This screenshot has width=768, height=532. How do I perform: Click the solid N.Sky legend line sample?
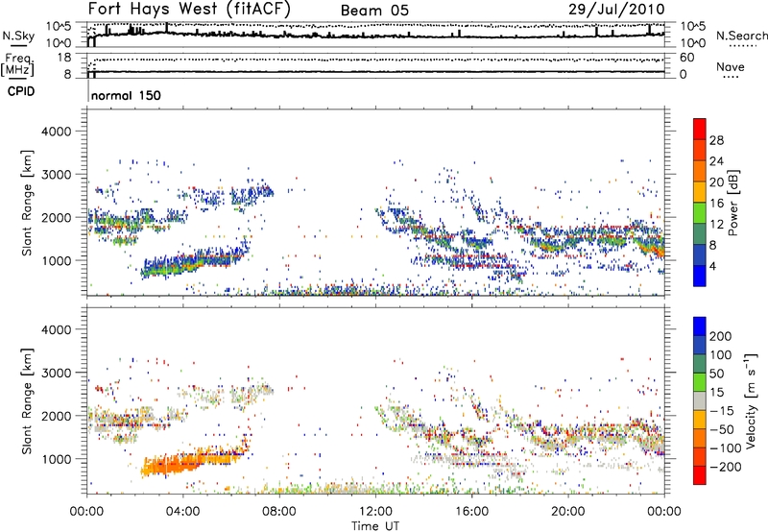tap(18, 45)
